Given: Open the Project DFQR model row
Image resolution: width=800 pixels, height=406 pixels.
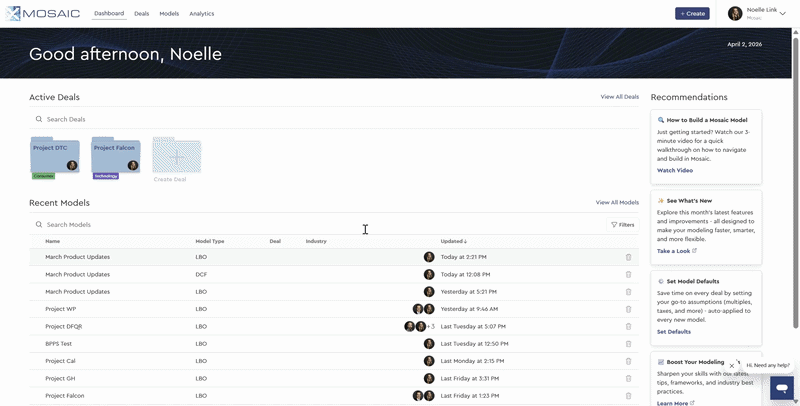Looking at the screenshot, I should point(334,326).
